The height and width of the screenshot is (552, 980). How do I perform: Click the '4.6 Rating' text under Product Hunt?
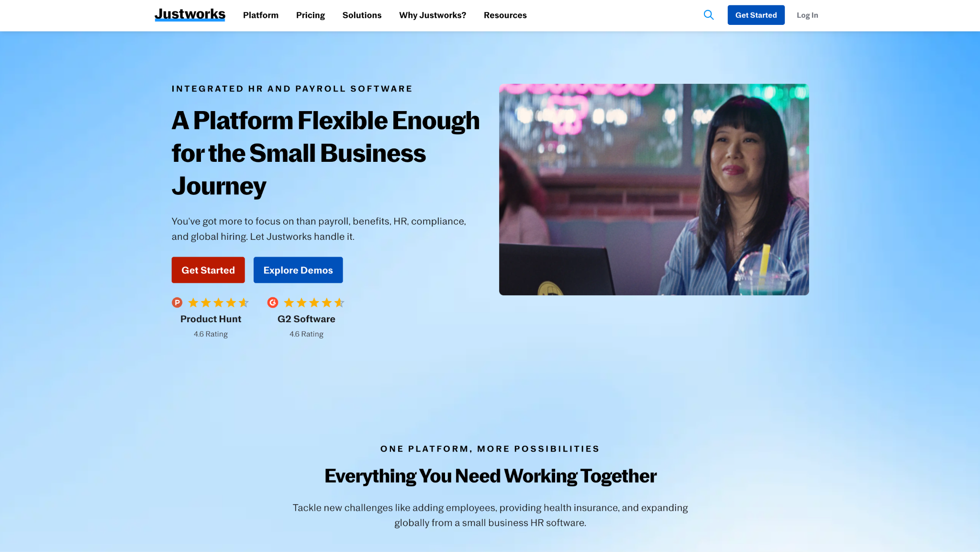coord(211,334)
